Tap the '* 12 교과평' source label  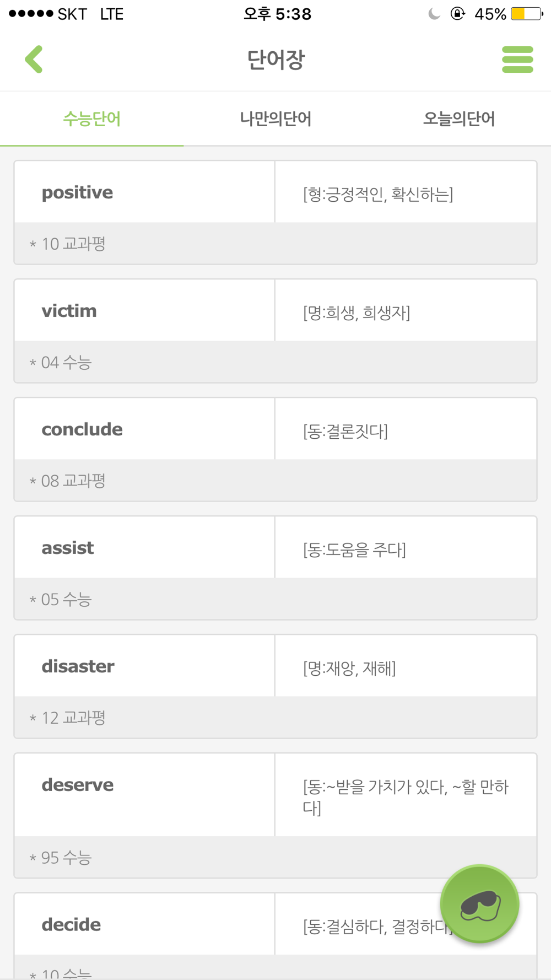click(67, 718)
